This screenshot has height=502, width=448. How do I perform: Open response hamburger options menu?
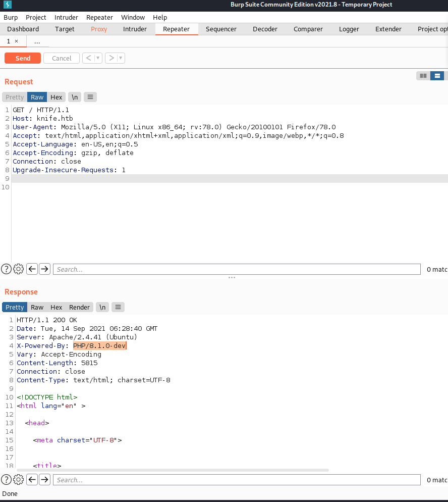[x=118, y=307]
